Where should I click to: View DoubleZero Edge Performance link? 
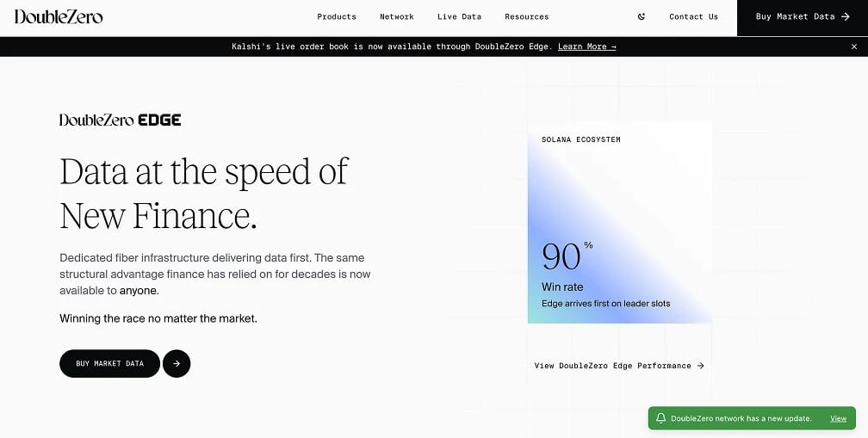619,366
